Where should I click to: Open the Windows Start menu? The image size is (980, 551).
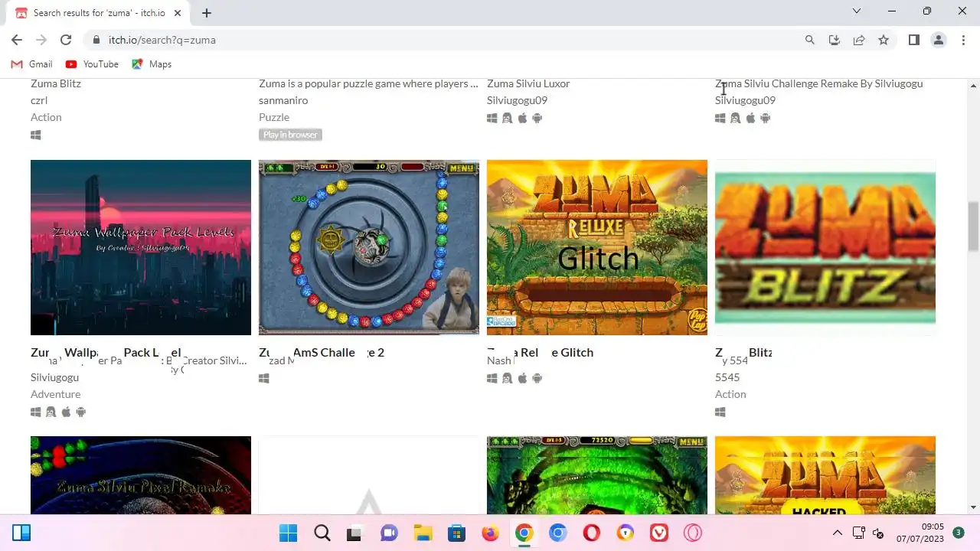[x=288, y=533]
